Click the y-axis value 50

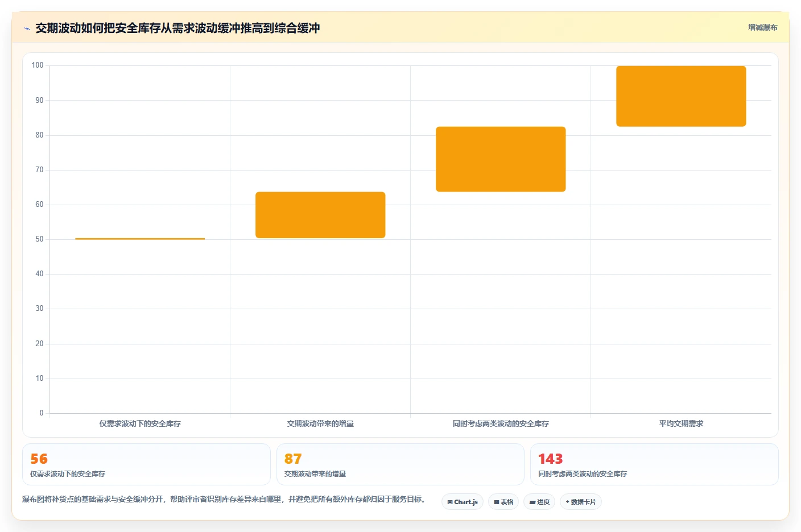pyautogui.click(x=39, y=239)
